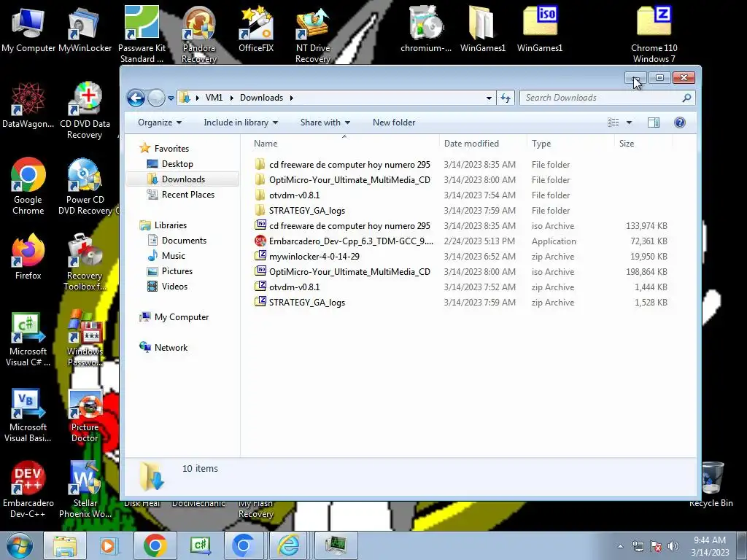
Task: Open Microsoft Visual C# from the desktop
Action: pyautogui.click(x=28, y=339)
